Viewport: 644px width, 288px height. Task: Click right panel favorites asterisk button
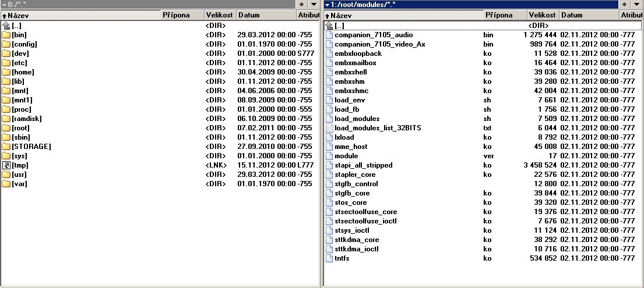click(624, 5)
